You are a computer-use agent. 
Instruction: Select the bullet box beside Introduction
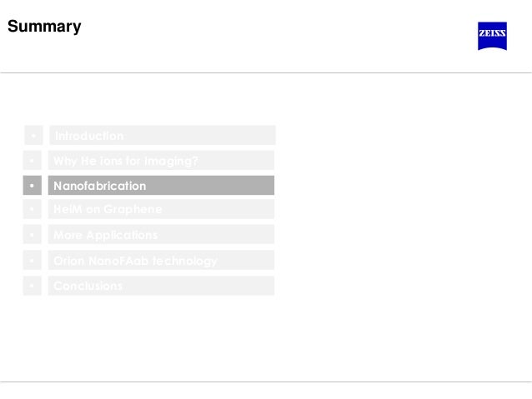(33, 135)
